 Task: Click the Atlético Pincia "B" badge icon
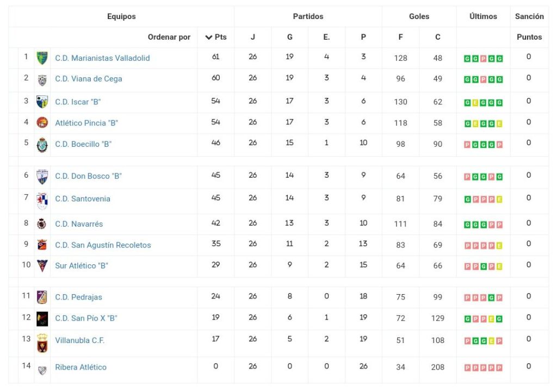pos(42,123)
